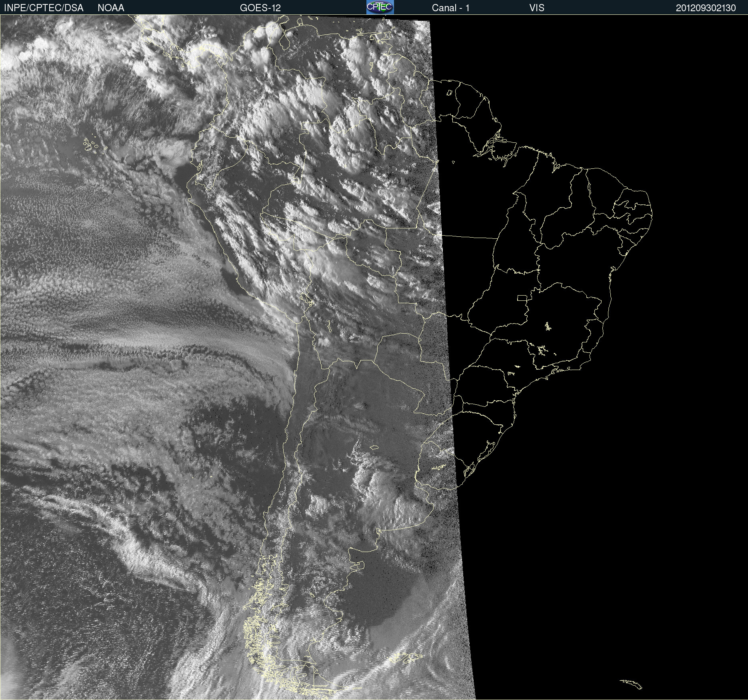This screenshot has height=700, width=748.
Task: Click the 201209302130 timestamp
Action: pos(706,8)
